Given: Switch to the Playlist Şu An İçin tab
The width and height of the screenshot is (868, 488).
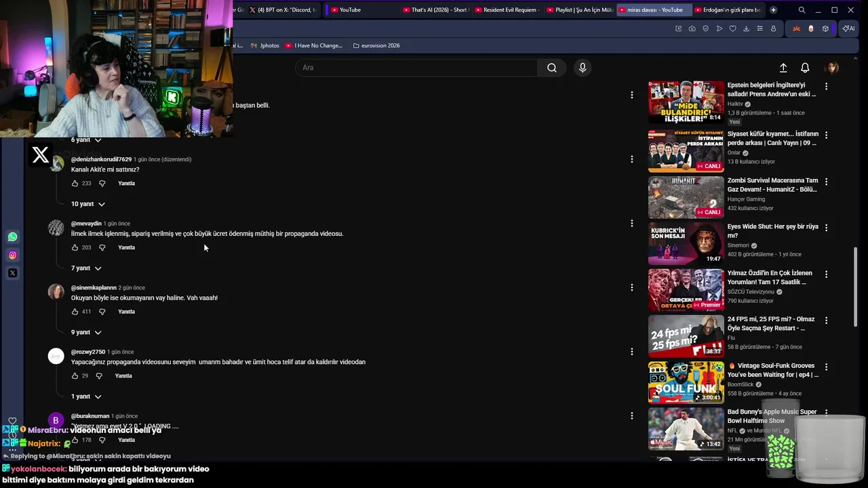Looking at the screenshot, I should 579,10.
